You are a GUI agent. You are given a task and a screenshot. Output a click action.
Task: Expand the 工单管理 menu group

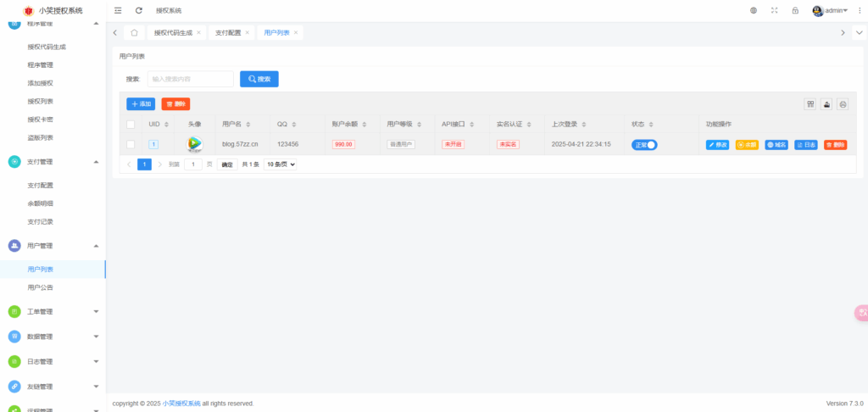(97, 312)
